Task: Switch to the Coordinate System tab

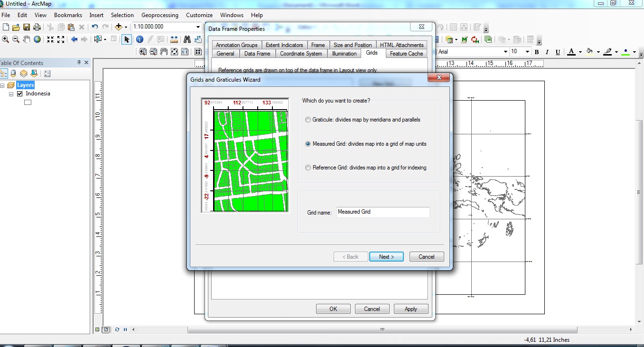Action: [301, 54]
